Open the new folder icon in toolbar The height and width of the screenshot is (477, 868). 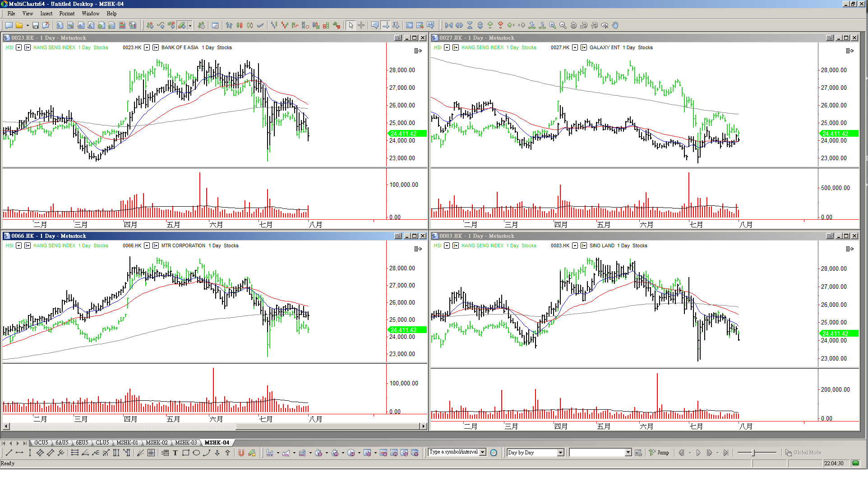pyautogui.click(x=19, y=26)
